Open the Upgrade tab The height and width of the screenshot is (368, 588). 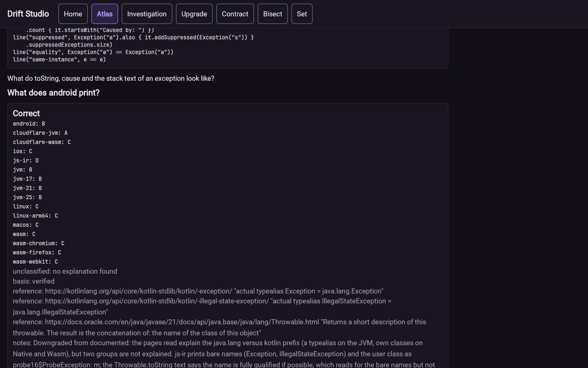(x=194, y=14)
